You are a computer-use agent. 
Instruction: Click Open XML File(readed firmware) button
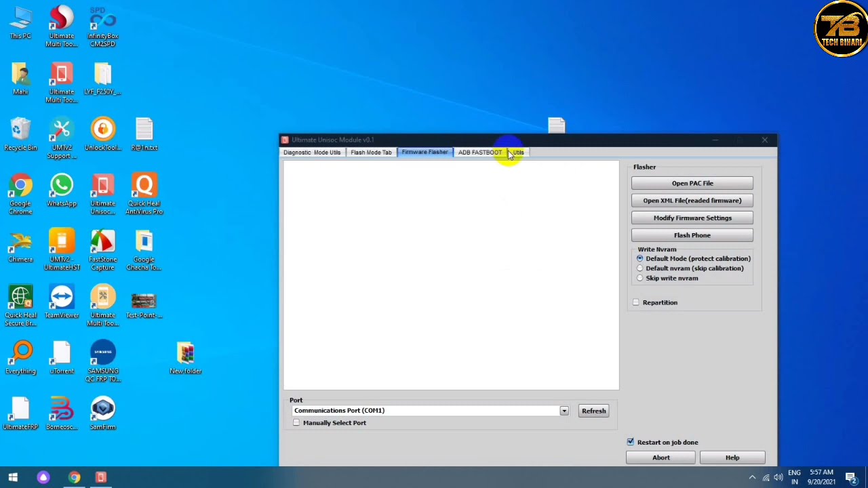pyautogui.click(x=692, y=201)
